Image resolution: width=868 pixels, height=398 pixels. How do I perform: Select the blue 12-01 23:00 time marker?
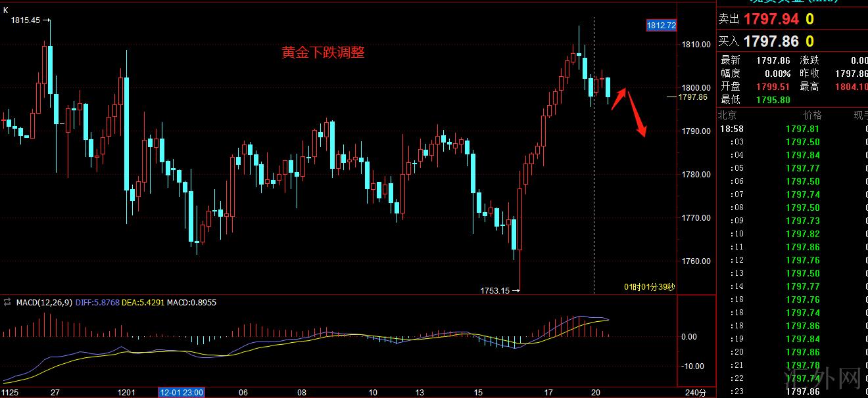(x=181, y=393)
